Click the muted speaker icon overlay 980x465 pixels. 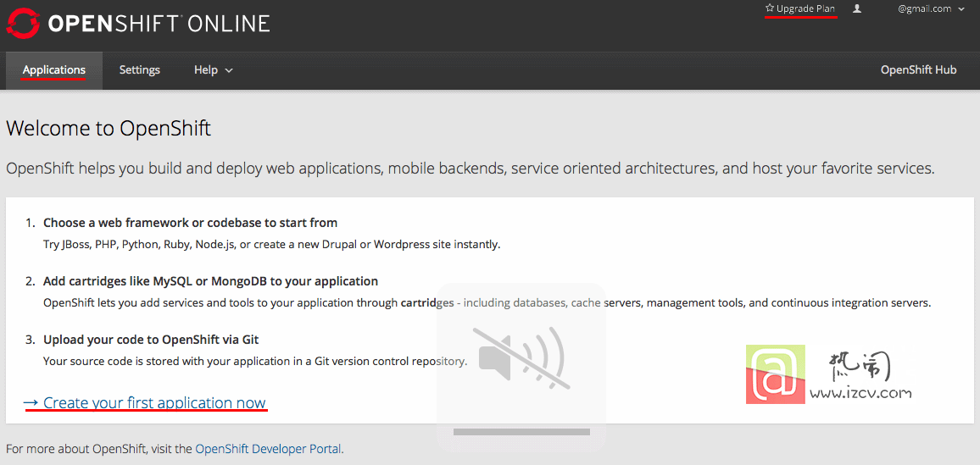pos(522,357)
